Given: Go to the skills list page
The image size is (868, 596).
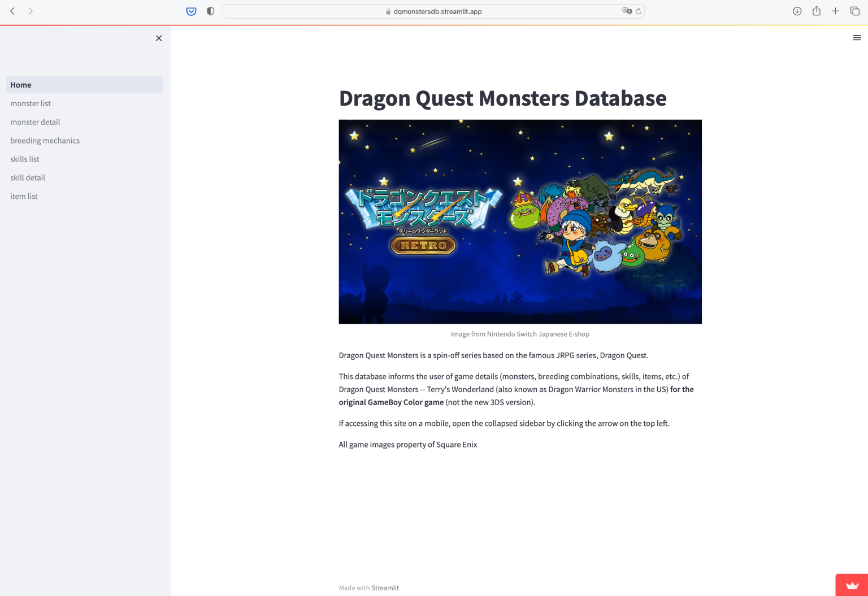Looking at the screenshot, I should point(25,159).
